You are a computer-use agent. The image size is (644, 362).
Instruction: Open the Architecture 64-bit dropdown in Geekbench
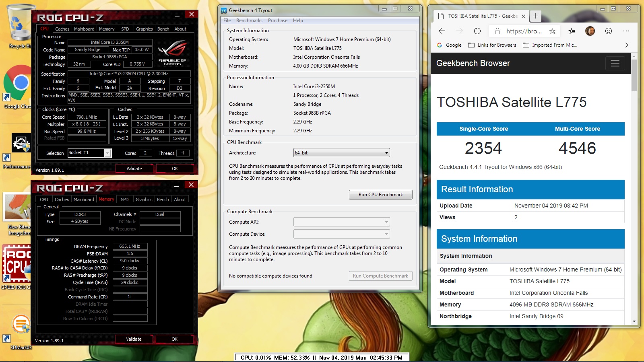pos(341,153)
